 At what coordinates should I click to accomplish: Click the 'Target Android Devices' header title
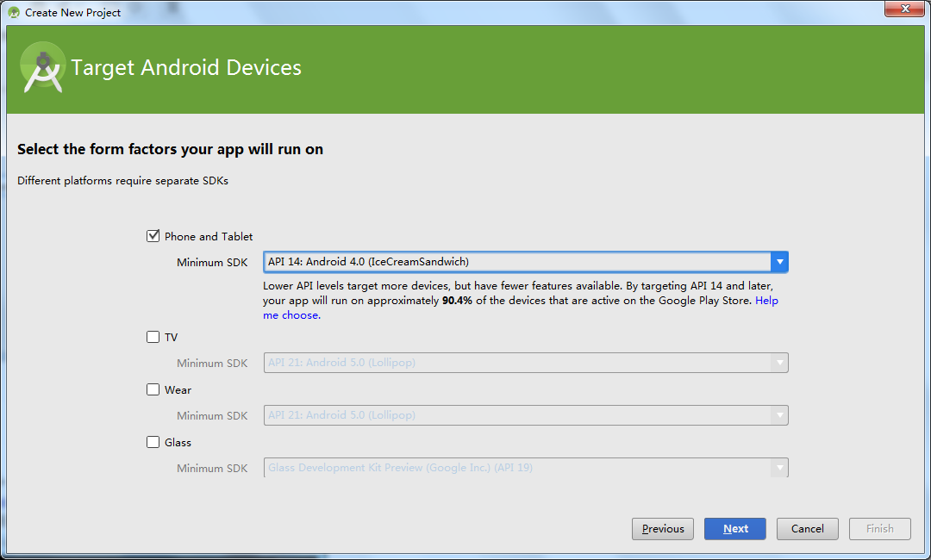(x=186, y=68)
